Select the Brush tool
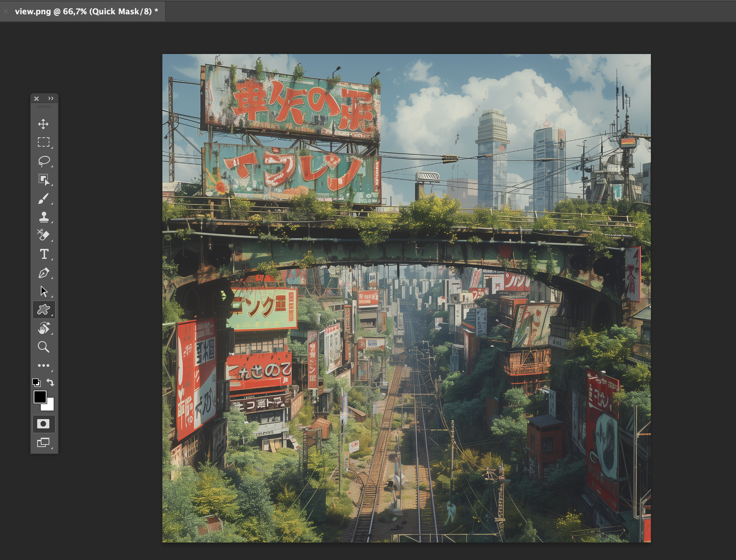Screen dimensions: 736x560 (x=44, y=198)
